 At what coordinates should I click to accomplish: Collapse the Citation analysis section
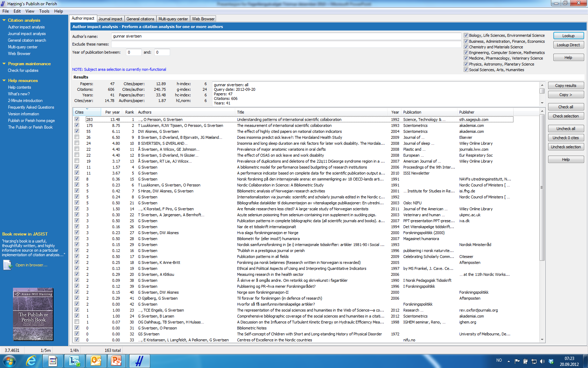[4, 20]
